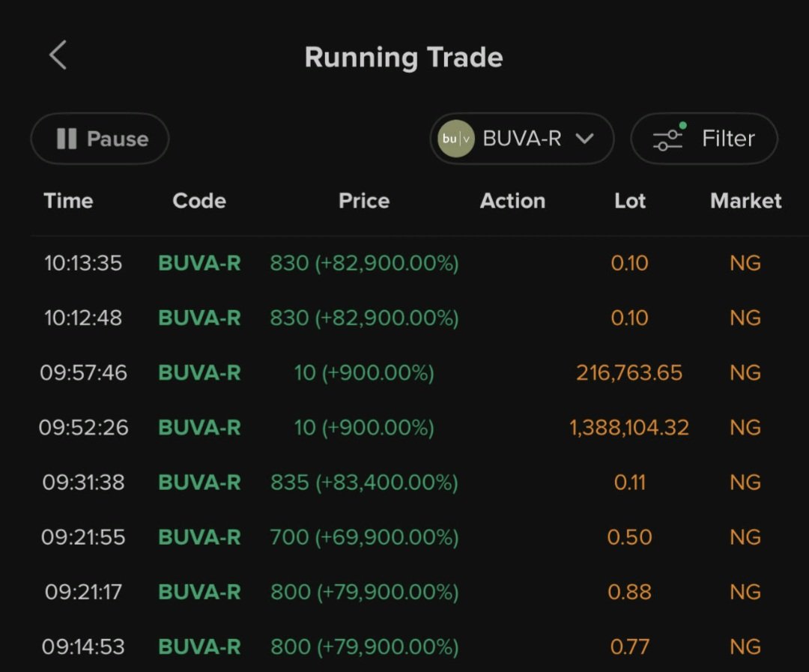Click the filter sliders icon
Screen dimensions: 809x672
[x=669, y=139]
